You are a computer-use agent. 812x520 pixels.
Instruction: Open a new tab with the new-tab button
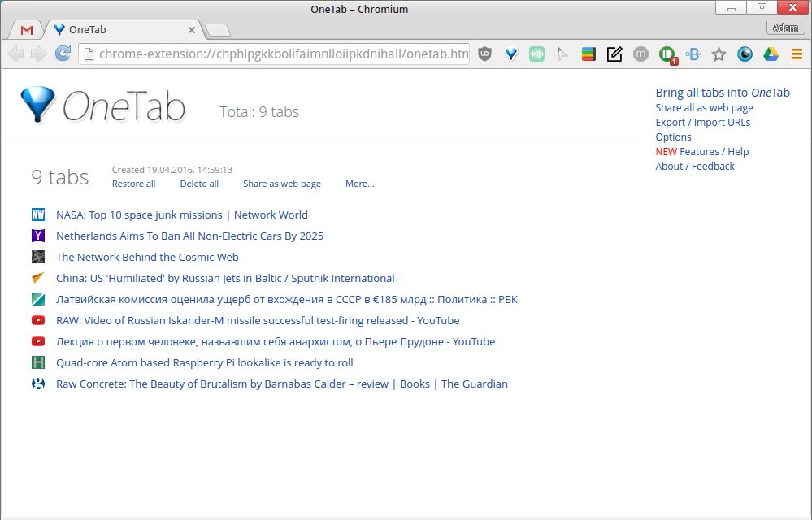click(218, 31)
